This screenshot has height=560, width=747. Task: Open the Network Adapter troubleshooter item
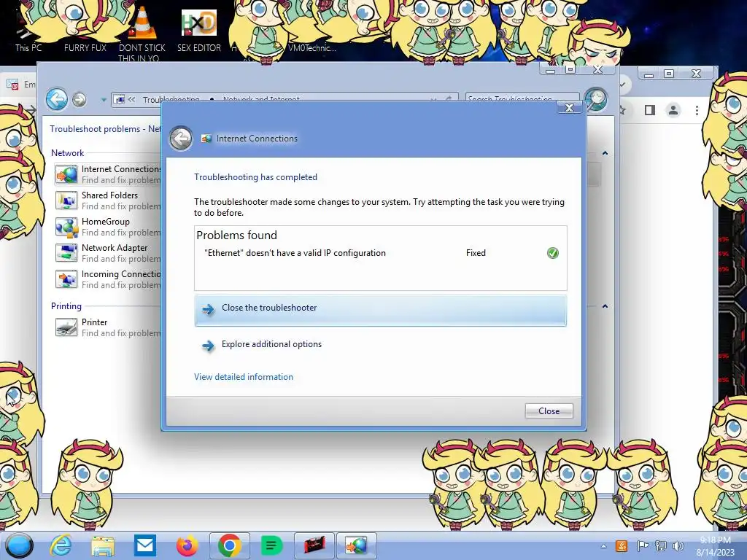click(108, 253)
